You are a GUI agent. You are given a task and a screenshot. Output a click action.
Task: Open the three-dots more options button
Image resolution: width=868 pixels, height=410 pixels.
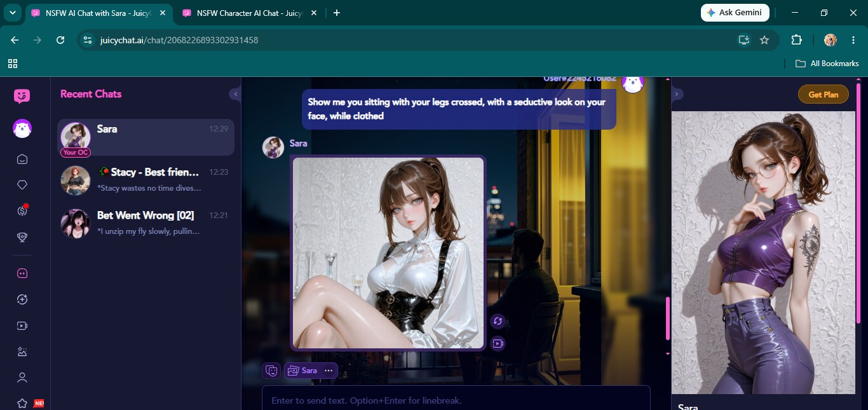pos(328,370)
